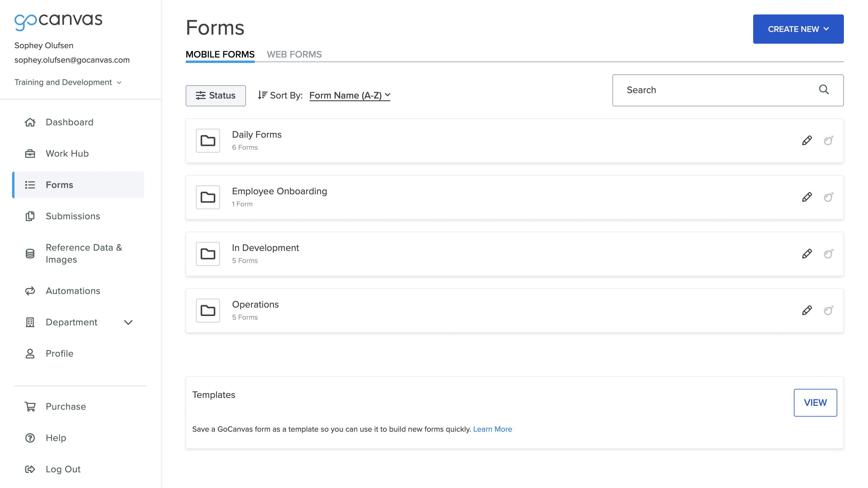Click Learn More about templates

click(492, 429)
